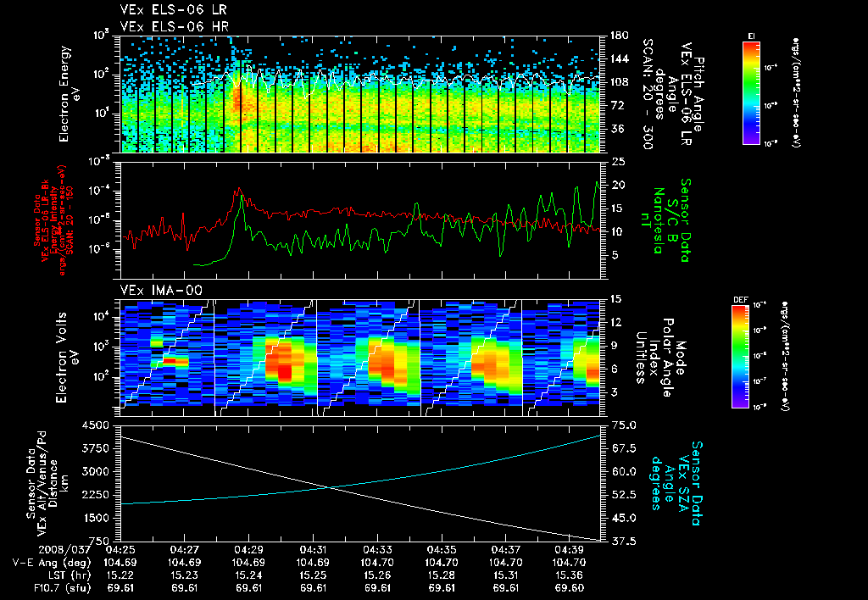Select the 'VEx ELS-06 LR' plot title
Image resolution: width=868 pixels, height=600 pixels.
click(x=173, y=10)
